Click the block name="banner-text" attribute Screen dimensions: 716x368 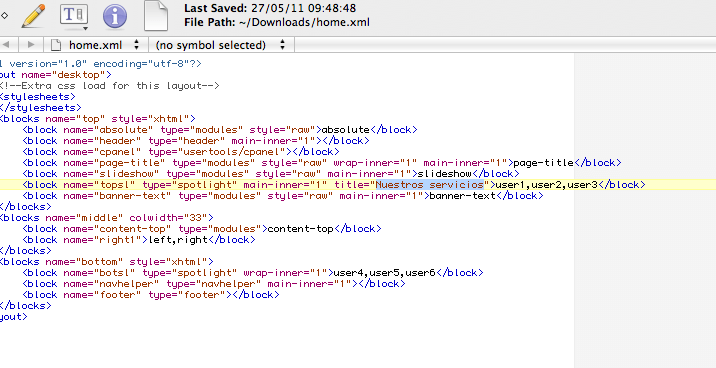click(x=117, y=195)
